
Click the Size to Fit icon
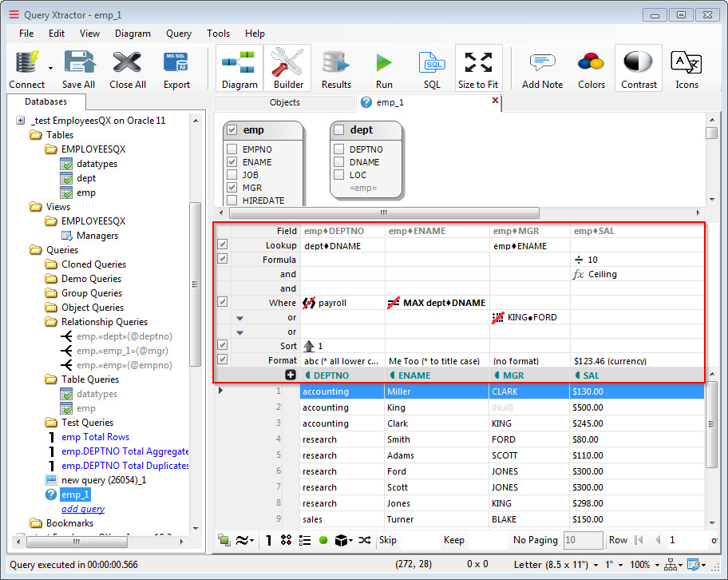point(478,63)
